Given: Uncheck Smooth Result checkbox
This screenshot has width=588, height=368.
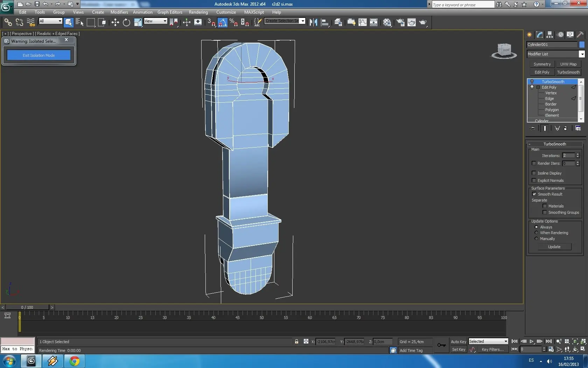Looking at the screenshot, I should (534, 194).
